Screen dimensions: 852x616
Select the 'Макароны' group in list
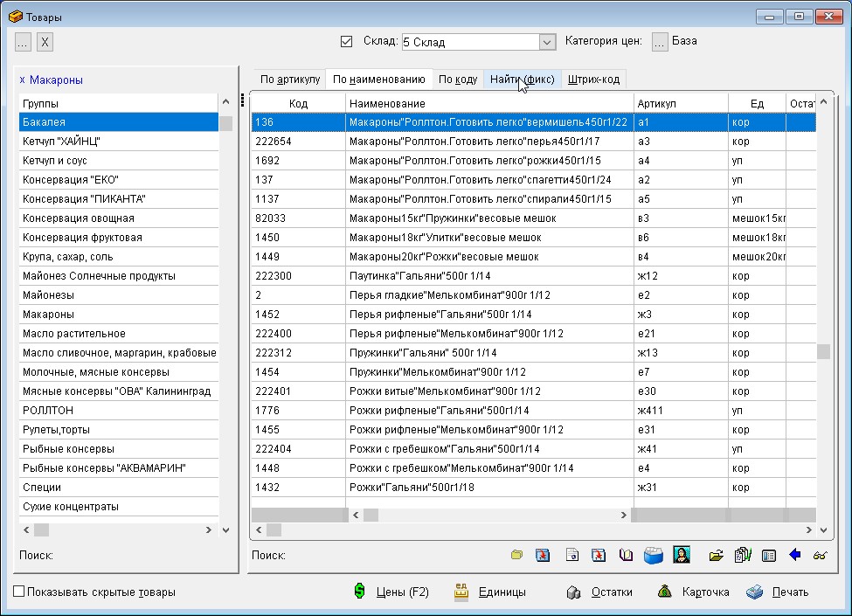49,315
